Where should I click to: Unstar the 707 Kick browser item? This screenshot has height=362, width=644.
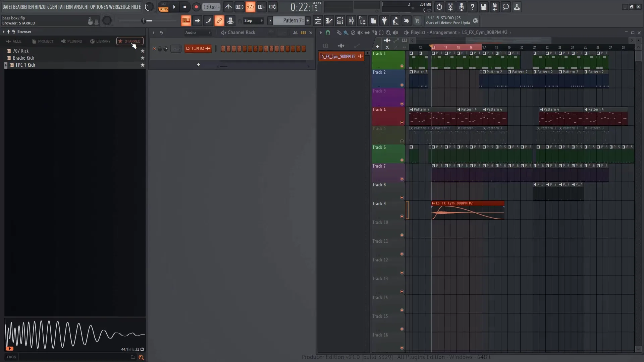(143, 51)
